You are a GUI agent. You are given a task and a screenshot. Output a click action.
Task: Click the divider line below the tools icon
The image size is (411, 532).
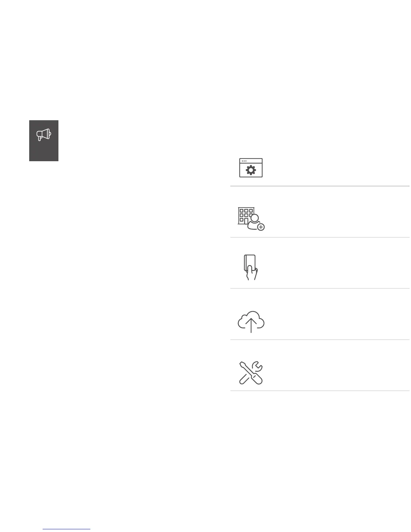coord(320,391)
